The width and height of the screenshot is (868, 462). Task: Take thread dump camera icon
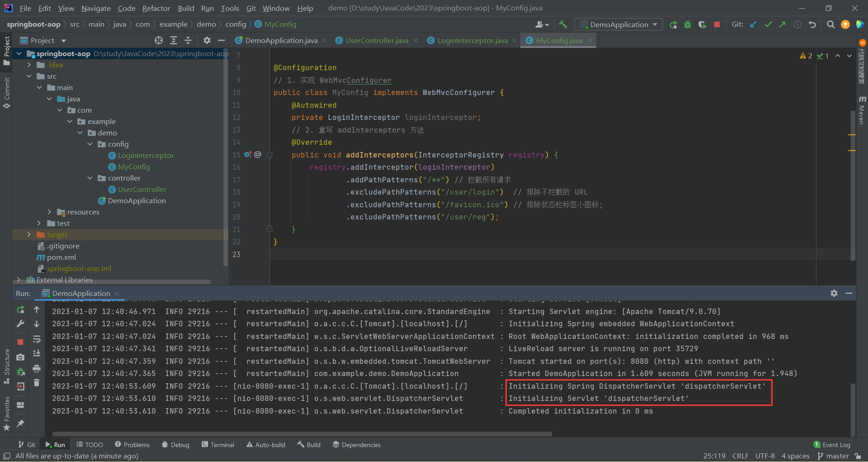point(20,357)
